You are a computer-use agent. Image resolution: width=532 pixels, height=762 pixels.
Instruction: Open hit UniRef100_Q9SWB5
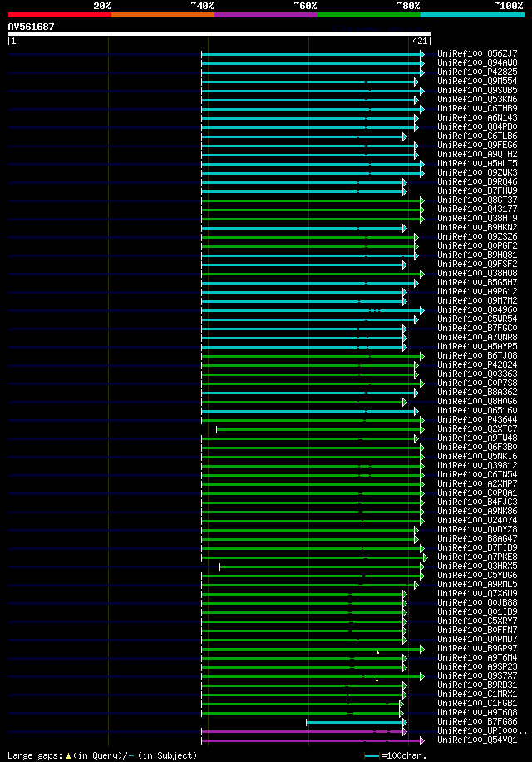point(477,91)
